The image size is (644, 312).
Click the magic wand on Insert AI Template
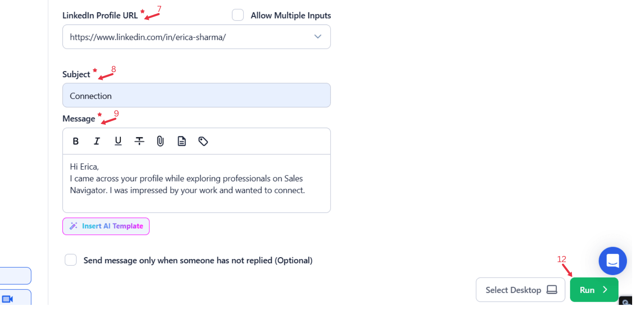click(73, 226)
